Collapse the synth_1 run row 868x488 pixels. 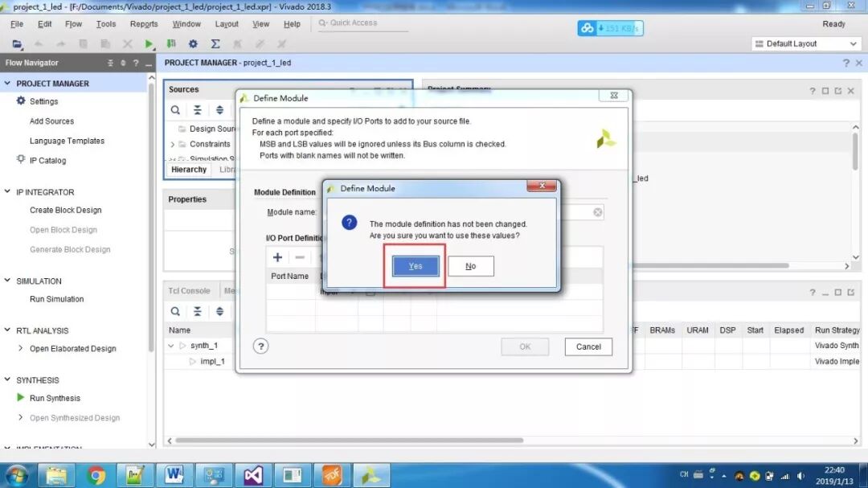click(171, 346)
